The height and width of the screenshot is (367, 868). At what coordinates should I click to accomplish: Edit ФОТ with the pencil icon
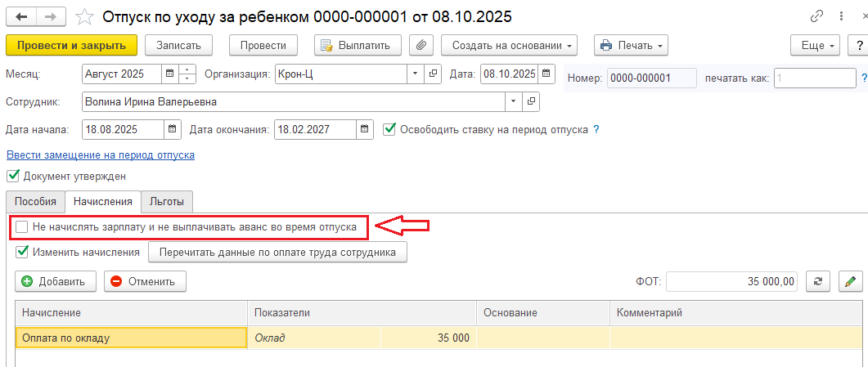coord(850,281)
